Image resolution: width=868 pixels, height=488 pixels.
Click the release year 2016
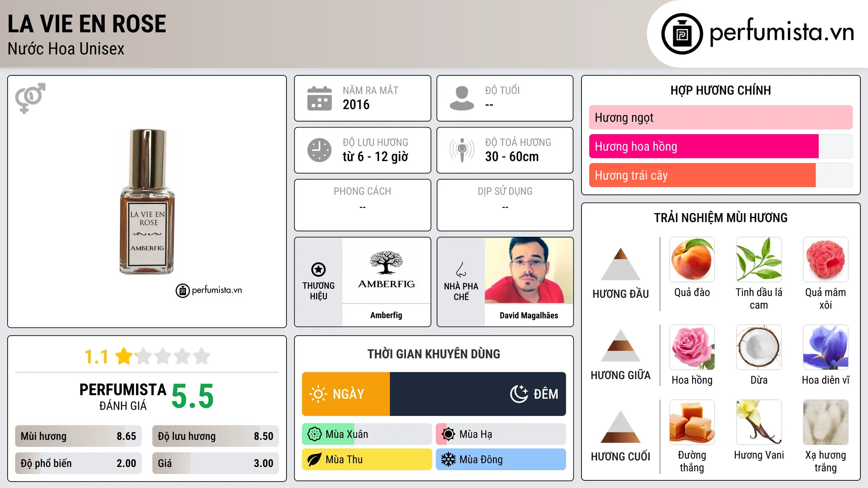356,105
